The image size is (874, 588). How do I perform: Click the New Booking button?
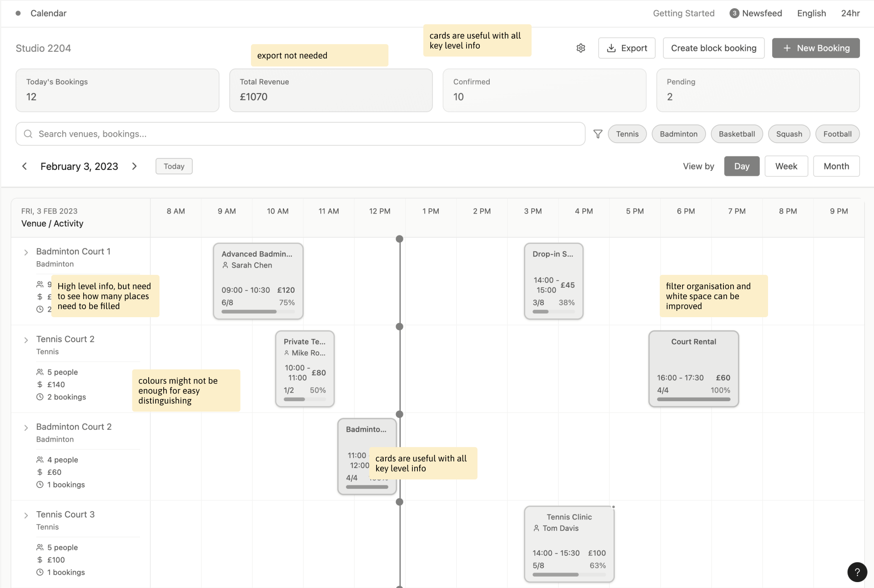click(816, 48)
